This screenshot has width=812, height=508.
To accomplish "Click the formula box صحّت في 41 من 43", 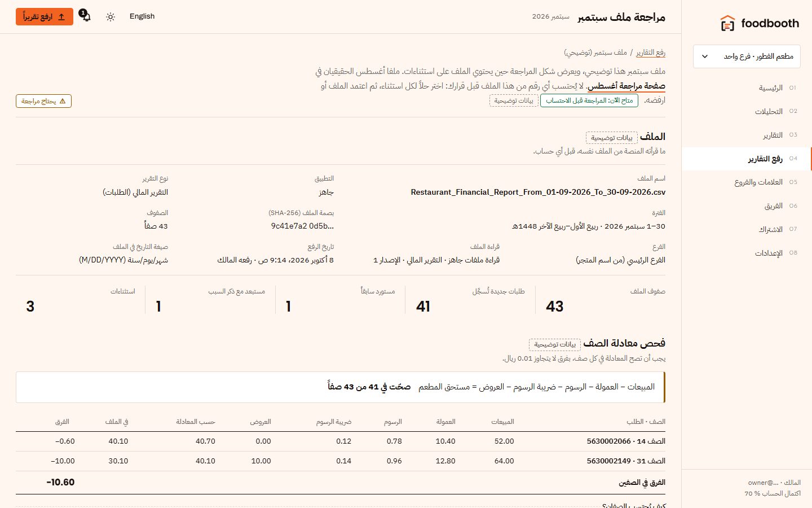I will 341,387.
